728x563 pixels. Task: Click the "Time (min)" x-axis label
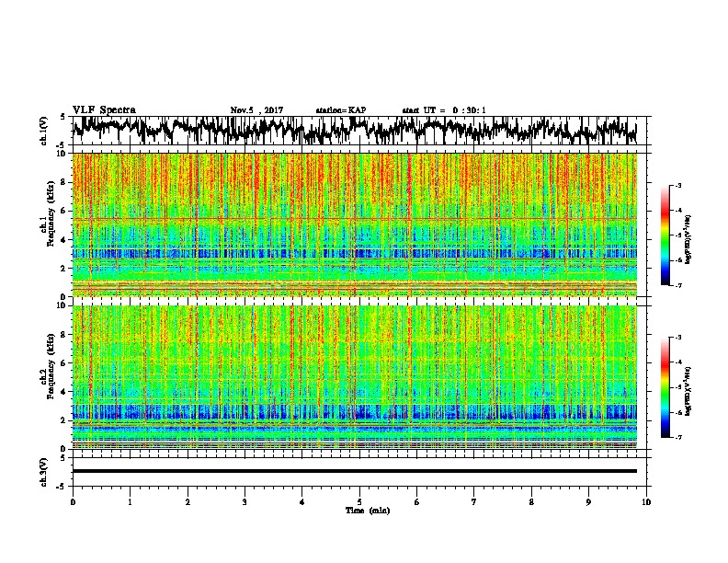(x=368, y=511)
